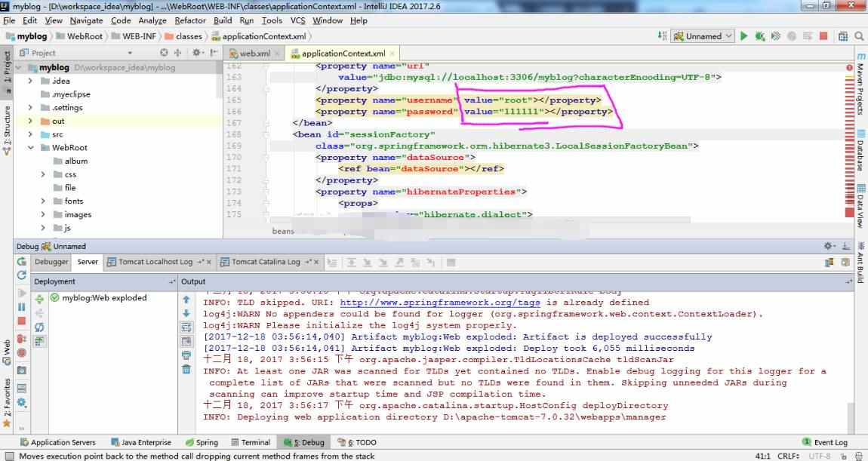Clear console output with trash icon

coord(186,369)
